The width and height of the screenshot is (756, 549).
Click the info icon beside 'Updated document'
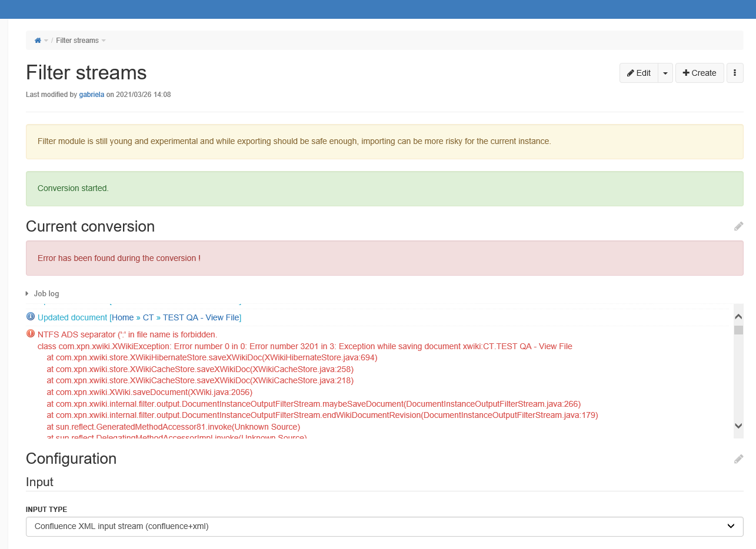click(x=31, y=317)
